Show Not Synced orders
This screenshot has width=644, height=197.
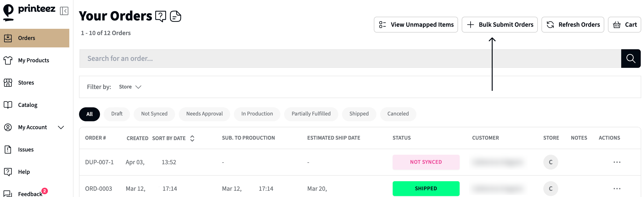pos(154,114)
